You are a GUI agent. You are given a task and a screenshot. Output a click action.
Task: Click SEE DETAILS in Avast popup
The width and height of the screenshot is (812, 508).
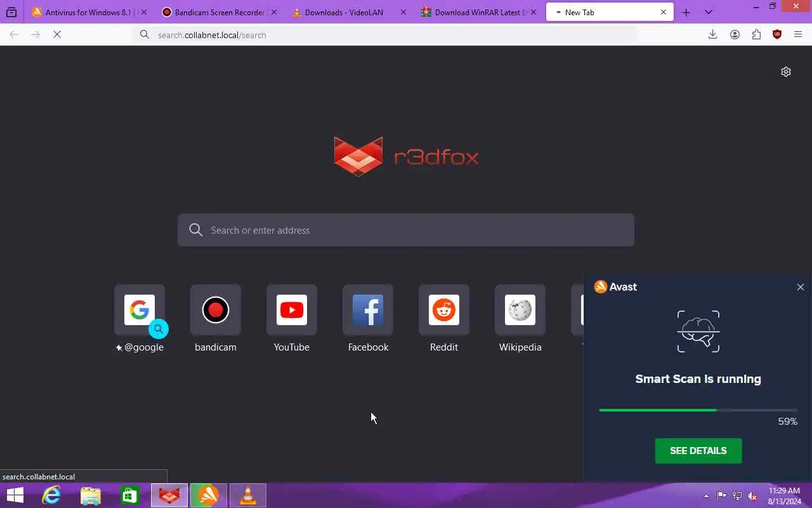(x=698, y=451)
